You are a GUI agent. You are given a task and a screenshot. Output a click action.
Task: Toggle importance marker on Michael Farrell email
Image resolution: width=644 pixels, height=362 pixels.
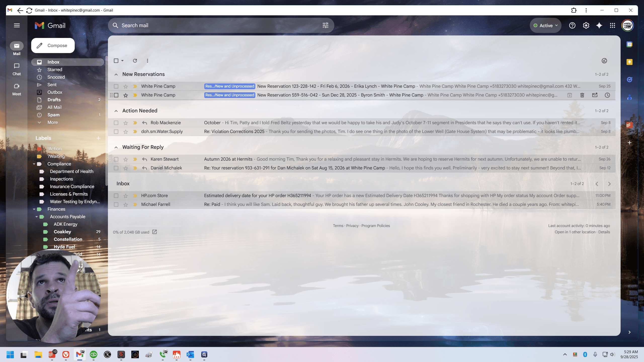click(x=135, y=204)
